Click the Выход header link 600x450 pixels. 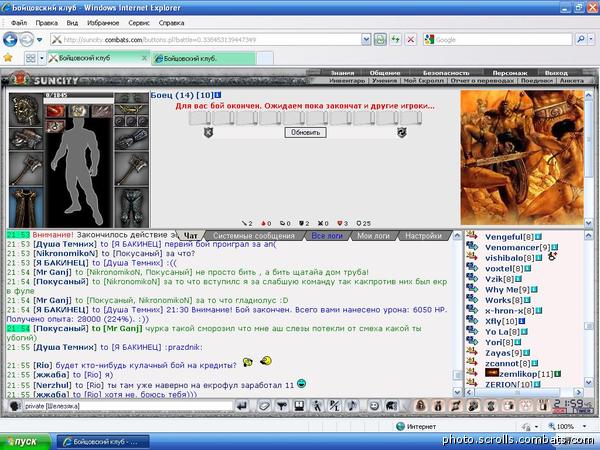(x=556, y=73)
